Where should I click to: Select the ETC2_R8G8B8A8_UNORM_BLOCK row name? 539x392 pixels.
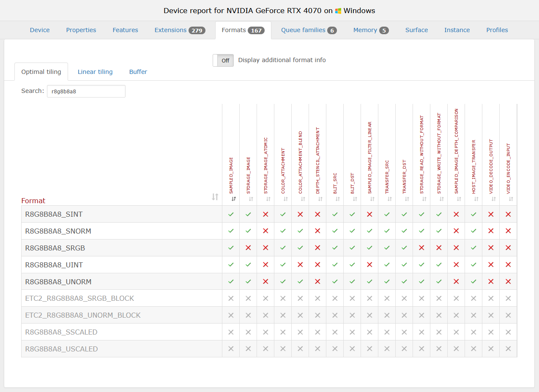(83, 315)
